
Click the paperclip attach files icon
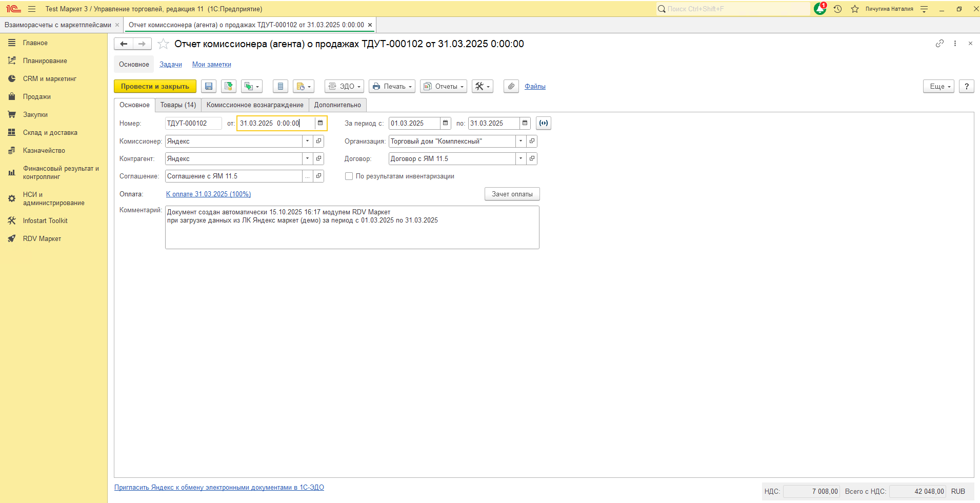[511, 86]
